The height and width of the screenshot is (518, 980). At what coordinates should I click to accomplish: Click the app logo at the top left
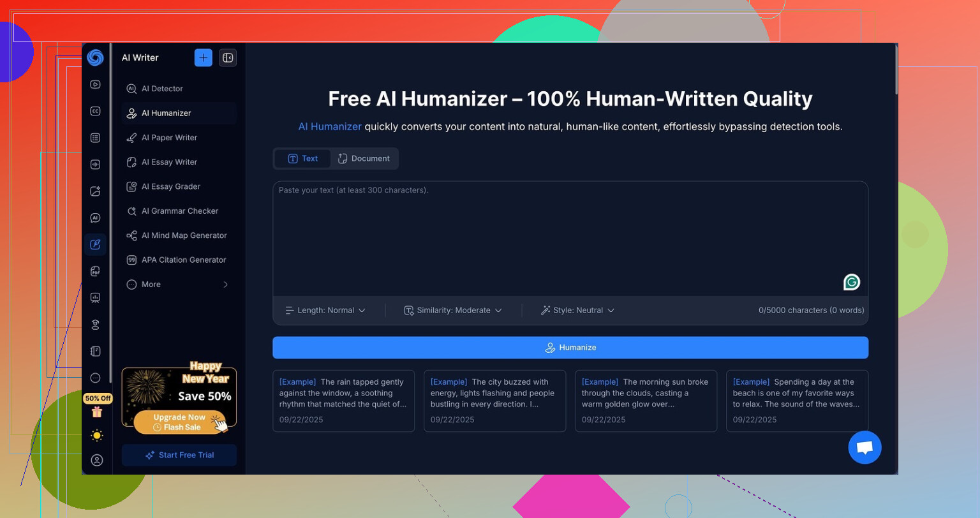click(95, 57)
